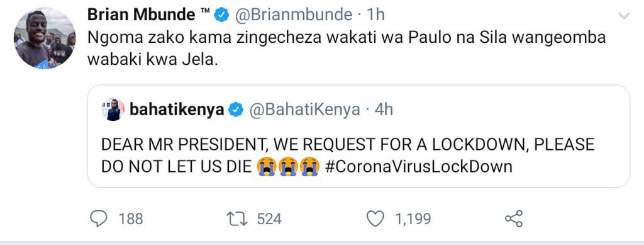Click bahatikenya's verified badge
The width and height of the screenshot is (644, 245).
(x=236, y=110)
